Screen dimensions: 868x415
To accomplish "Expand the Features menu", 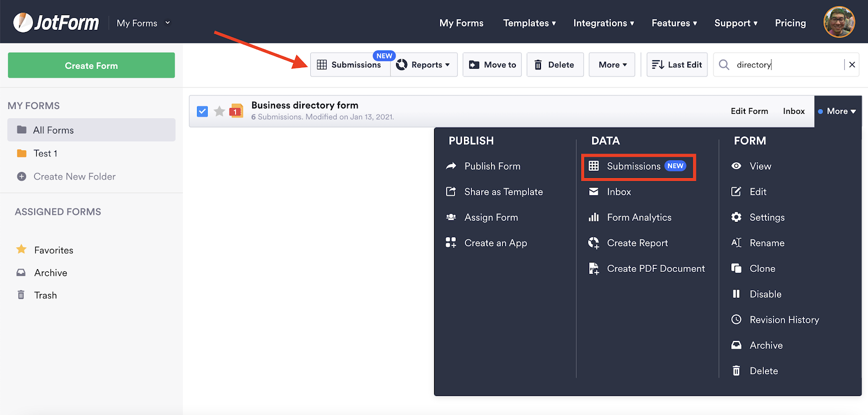I will 674,23.
